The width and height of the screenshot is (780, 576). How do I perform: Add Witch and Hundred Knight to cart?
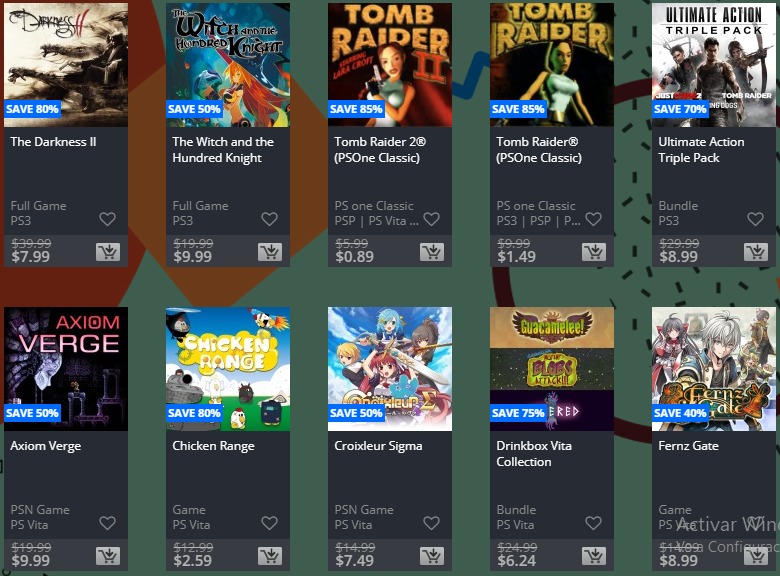coord(270,252)
